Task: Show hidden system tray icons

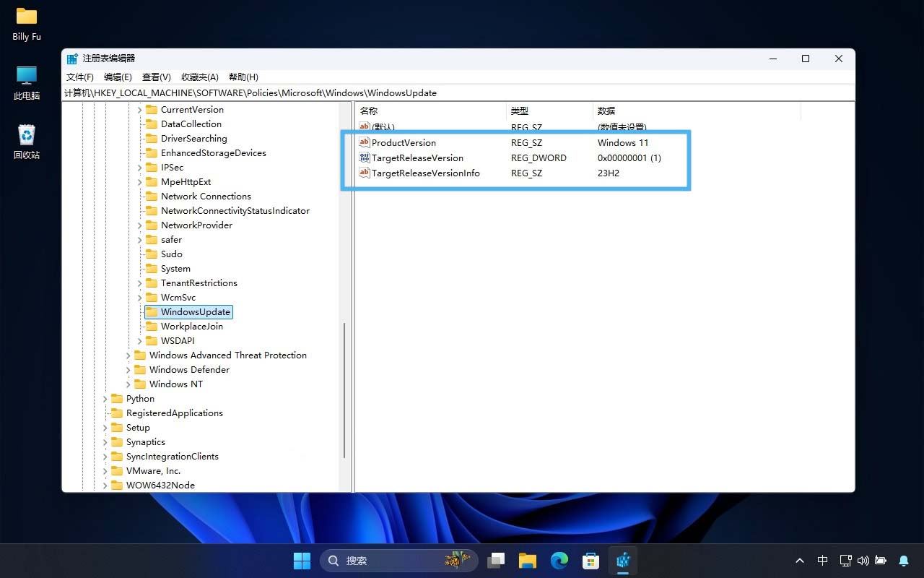Action: (x=800, y=561)
